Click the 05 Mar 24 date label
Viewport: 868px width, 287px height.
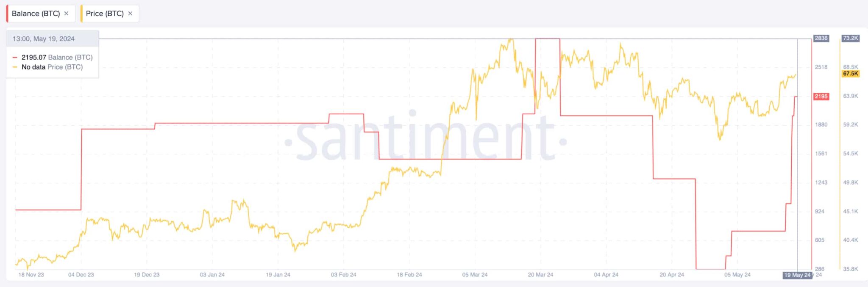pyautogui.click(x=475, y=275)
